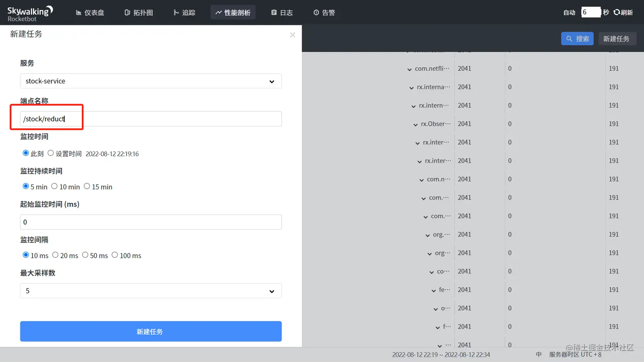Click the 起始监控时间 (ms) input field
This screenshot has height=362, width=644.
[x=151, y=222]
